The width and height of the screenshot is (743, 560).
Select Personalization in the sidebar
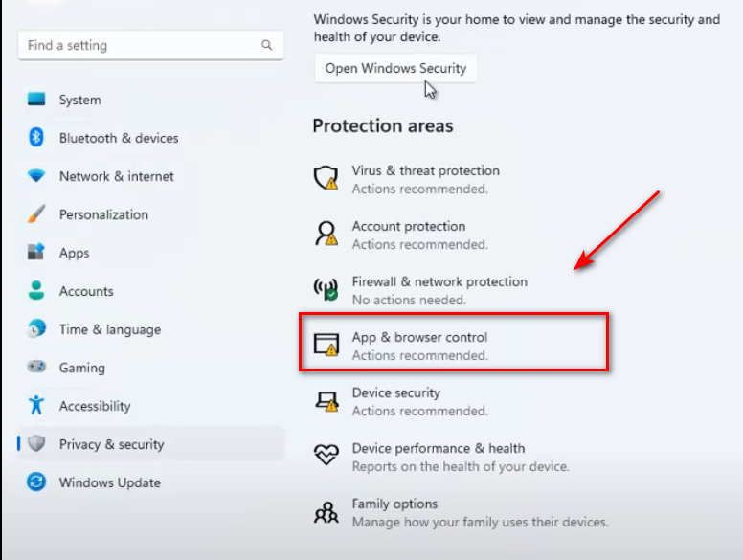(x=103, y=214)
